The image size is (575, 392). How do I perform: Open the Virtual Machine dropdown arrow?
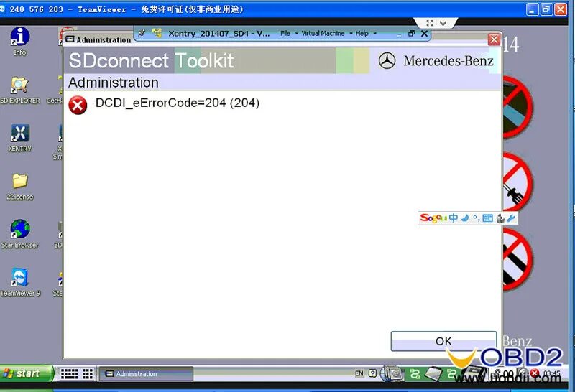pos(351,33)
